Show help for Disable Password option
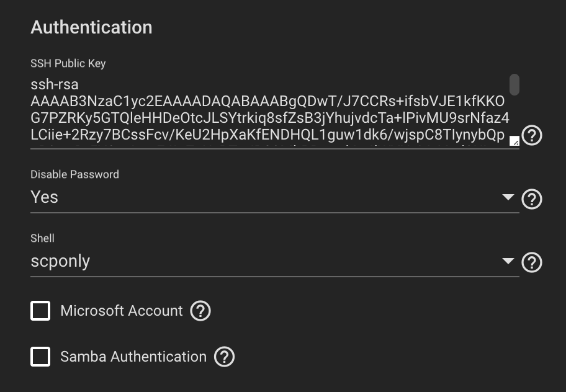 [532, 199]
